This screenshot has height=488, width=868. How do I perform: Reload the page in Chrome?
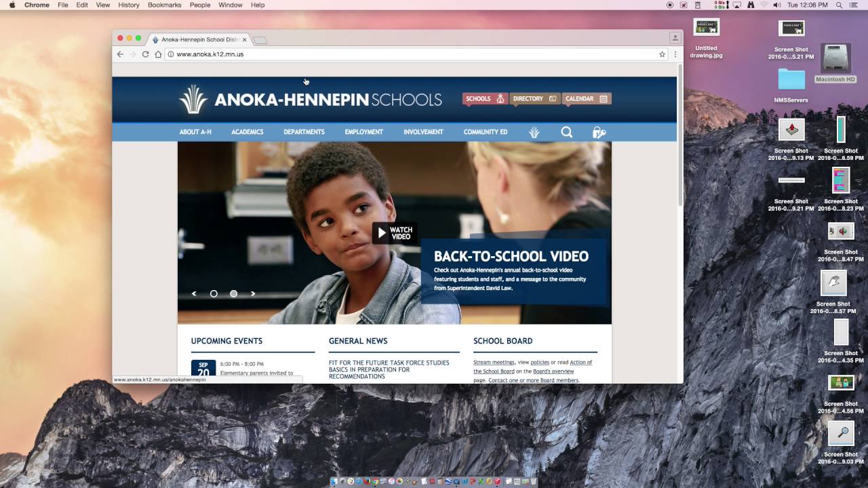145,54
